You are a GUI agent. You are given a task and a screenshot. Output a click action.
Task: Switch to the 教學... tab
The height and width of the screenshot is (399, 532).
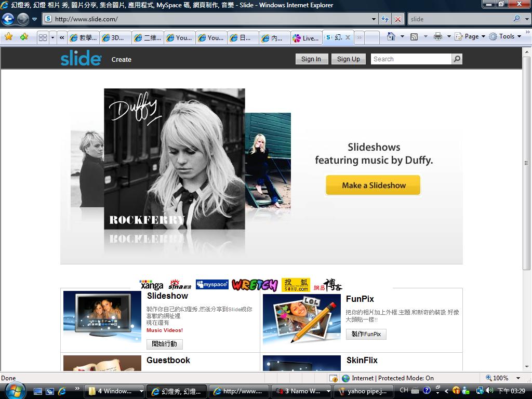(x=83, y=37)
